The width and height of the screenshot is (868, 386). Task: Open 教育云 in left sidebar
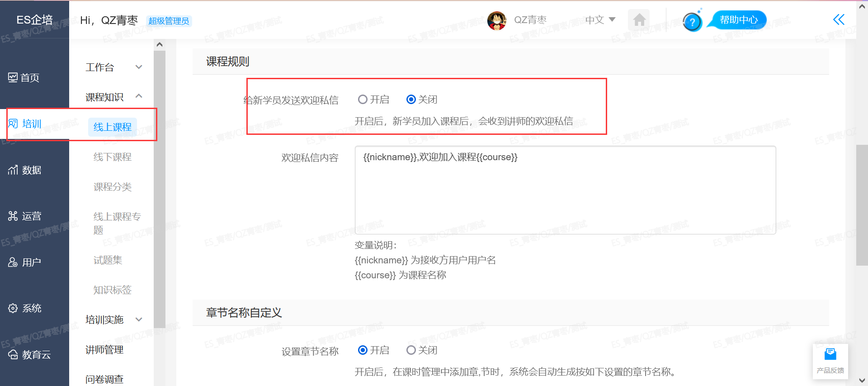pos(29,355)
